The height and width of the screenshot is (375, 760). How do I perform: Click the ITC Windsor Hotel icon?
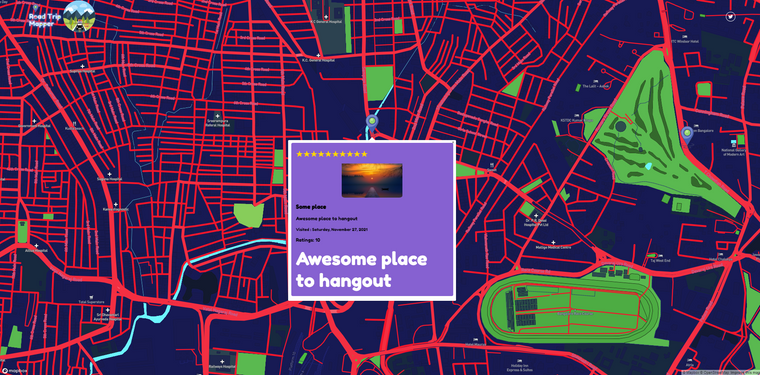(684, 36)
